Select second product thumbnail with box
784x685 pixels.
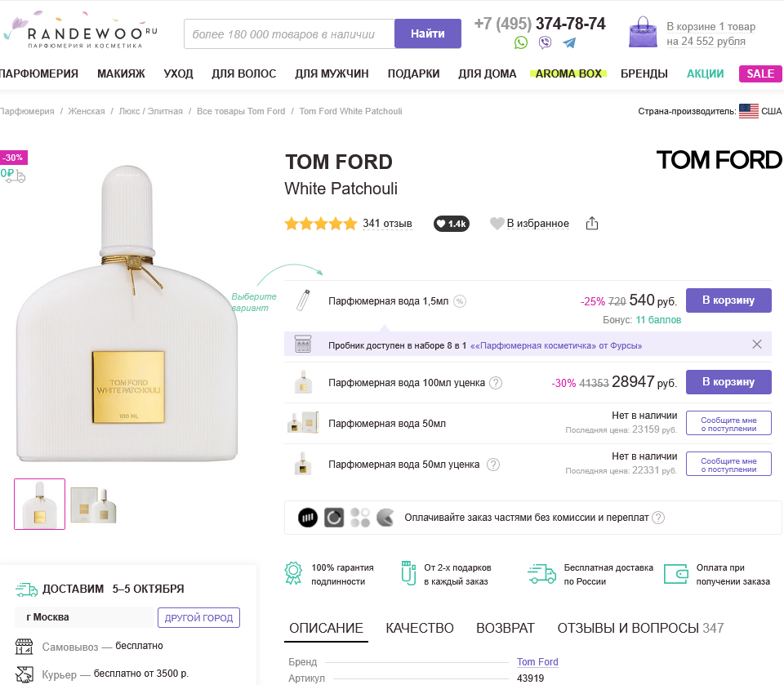click(93, 505)
